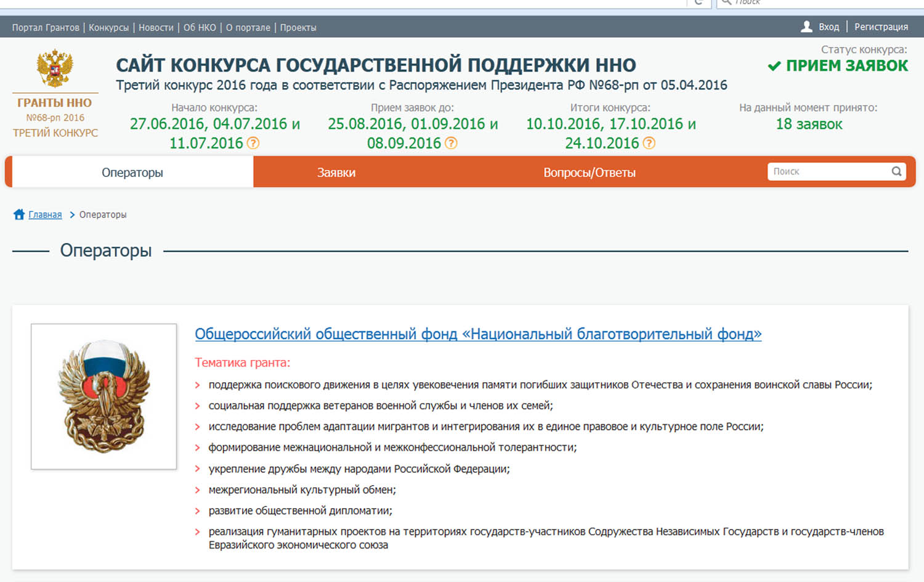Click the Начало конкурса label
Image resolution: width=924 pixels, height=582 pixels.
pyautogui.click(x=214, y=108)
